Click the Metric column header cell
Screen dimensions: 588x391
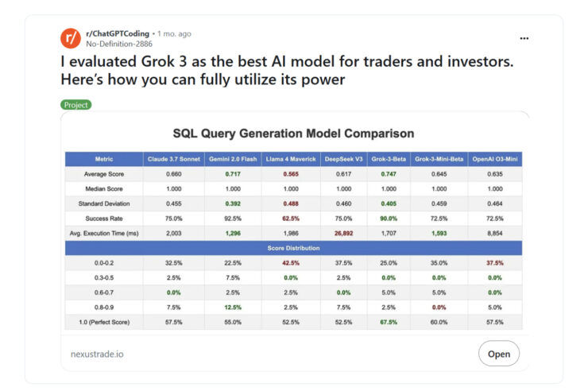pos(104,158)
